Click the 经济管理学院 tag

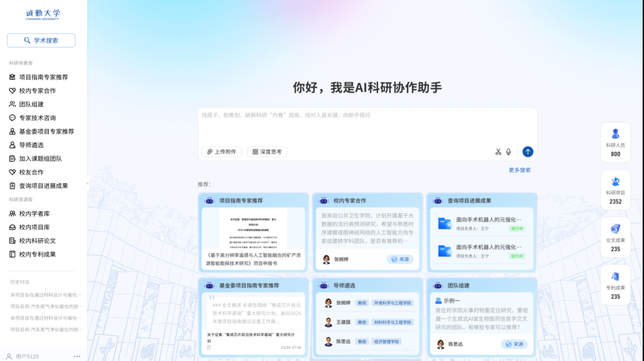click(x=386, y=342)
